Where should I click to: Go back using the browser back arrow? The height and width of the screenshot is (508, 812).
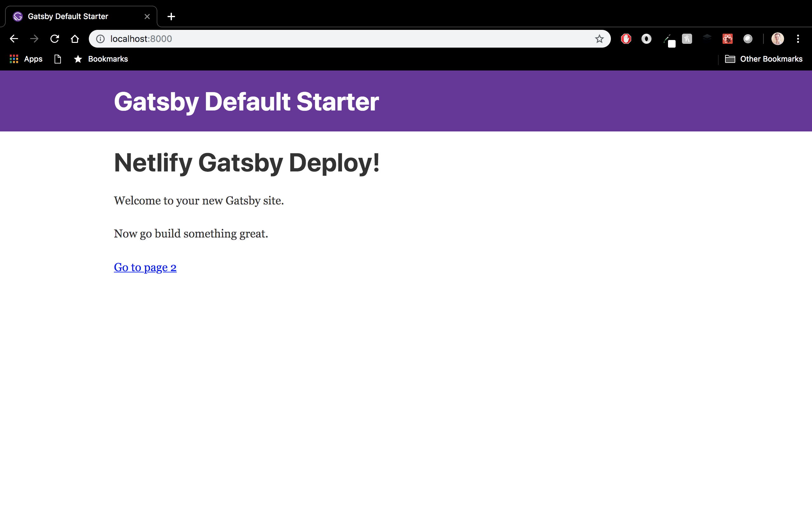coord(14,39)
